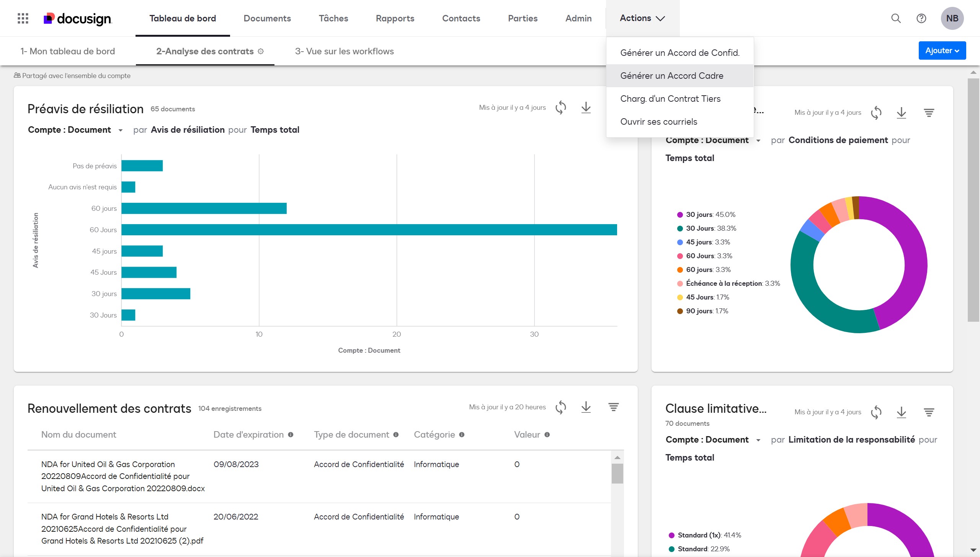Click info icon next to Date d'expiration

tap(291, 435)
